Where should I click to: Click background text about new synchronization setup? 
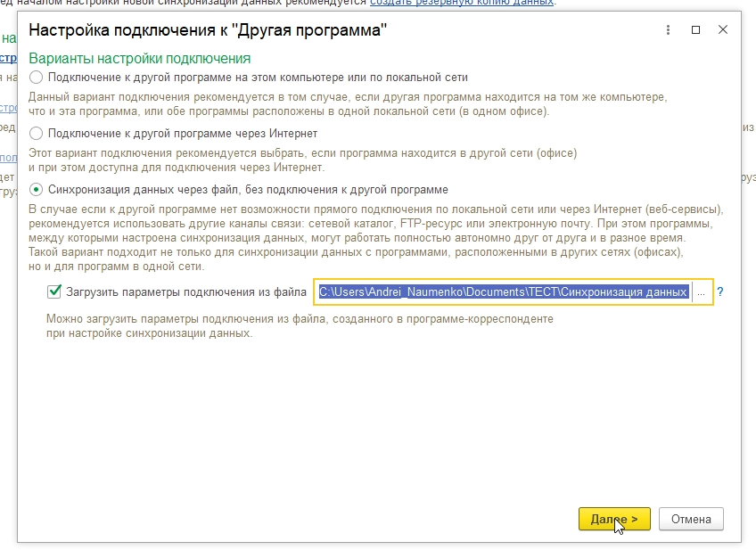pos(178,3)
